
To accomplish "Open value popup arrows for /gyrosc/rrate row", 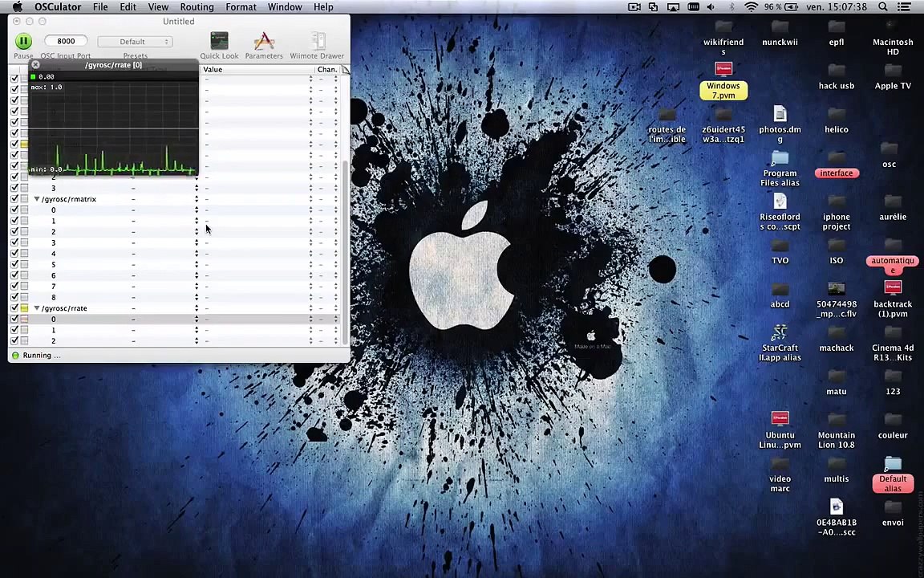I will (310, 308).
